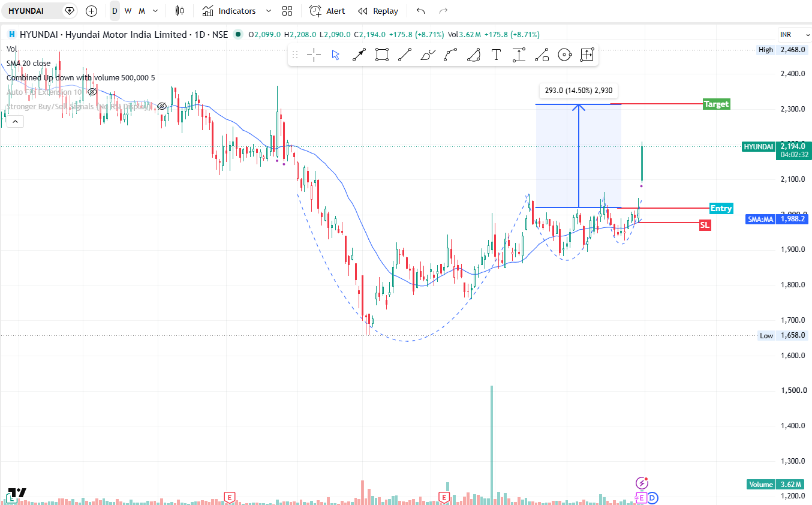Click the High 2,468.0 price label

[x=782, y=50]
